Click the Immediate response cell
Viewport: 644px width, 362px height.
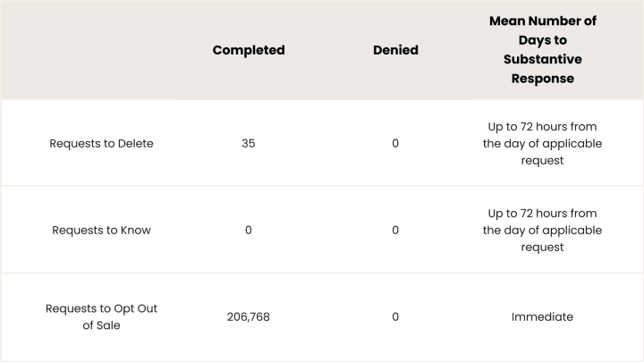point(542,316)
